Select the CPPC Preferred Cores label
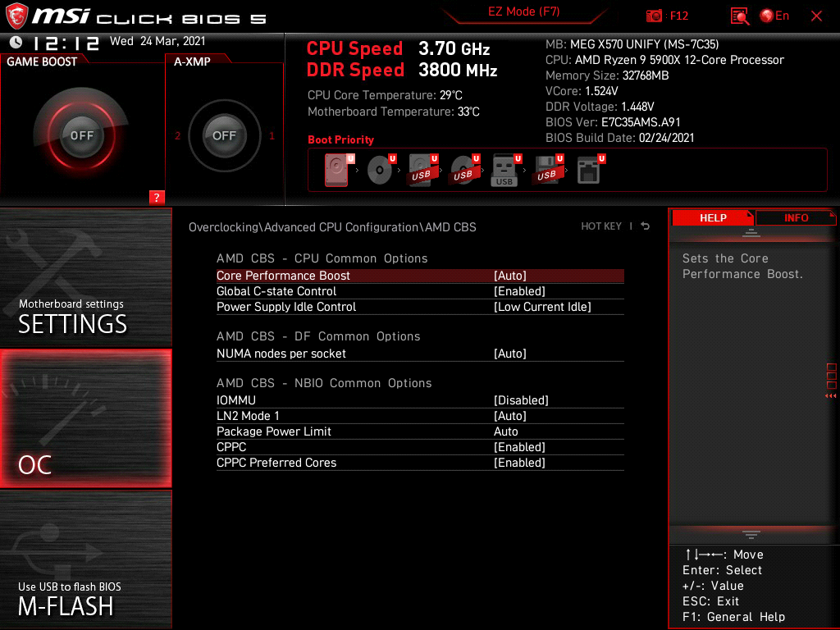 [x=276, y=463]
